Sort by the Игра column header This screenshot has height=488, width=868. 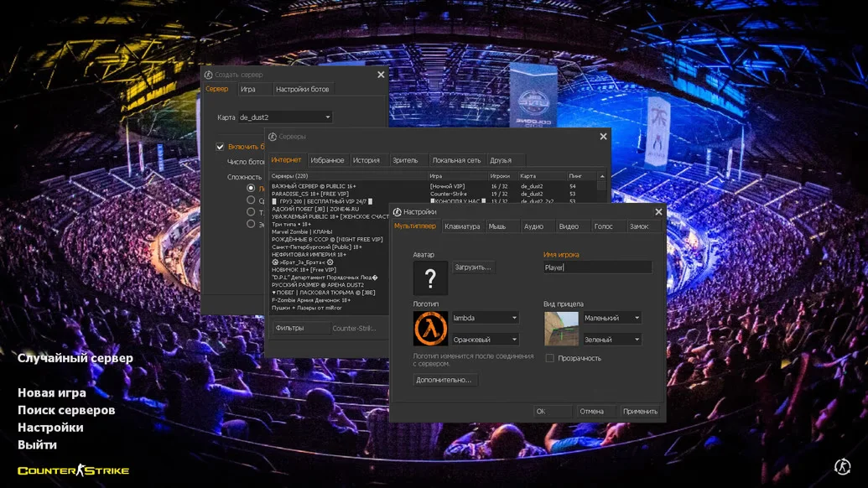point(457,176)
